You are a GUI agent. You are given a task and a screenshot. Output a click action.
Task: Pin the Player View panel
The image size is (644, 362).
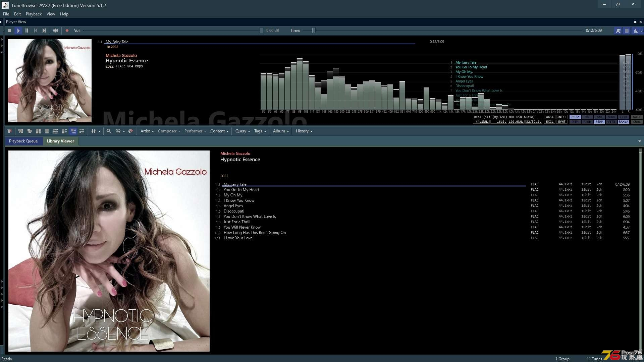(x=635, y=22)
